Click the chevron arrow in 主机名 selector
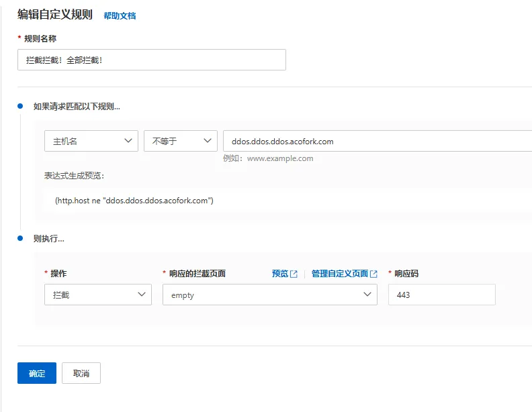The image size is (532, 412). pos(128,141)
